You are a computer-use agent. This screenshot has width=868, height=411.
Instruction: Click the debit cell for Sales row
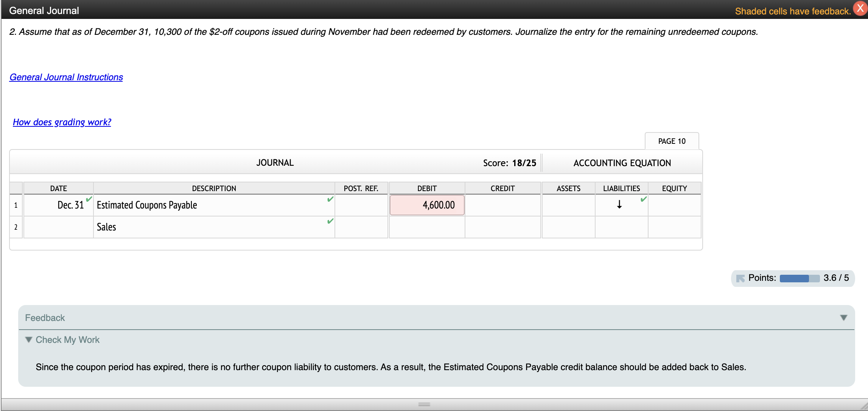pos(427,227)
